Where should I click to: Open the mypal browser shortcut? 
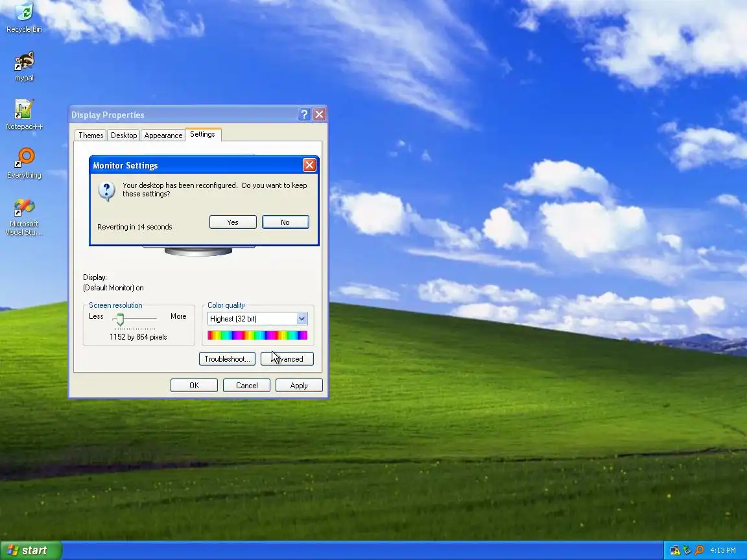coord(24,67)
